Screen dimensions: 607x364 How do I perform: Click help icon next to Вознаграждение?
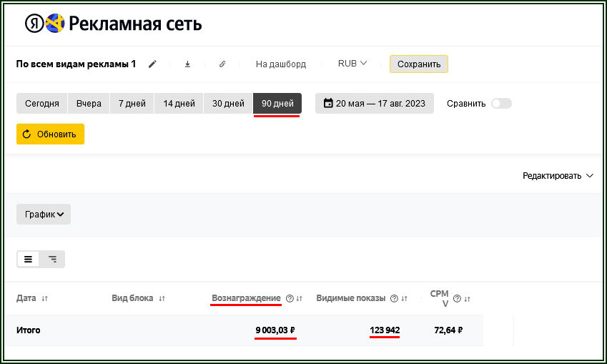pos(290,298)
